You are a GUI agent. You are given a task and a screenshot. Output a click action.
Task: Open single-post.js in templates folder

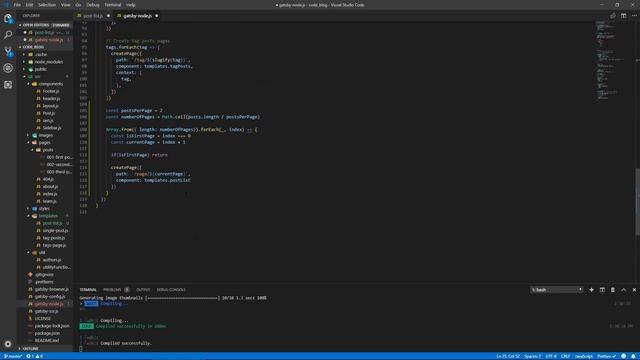click(55, 231)
